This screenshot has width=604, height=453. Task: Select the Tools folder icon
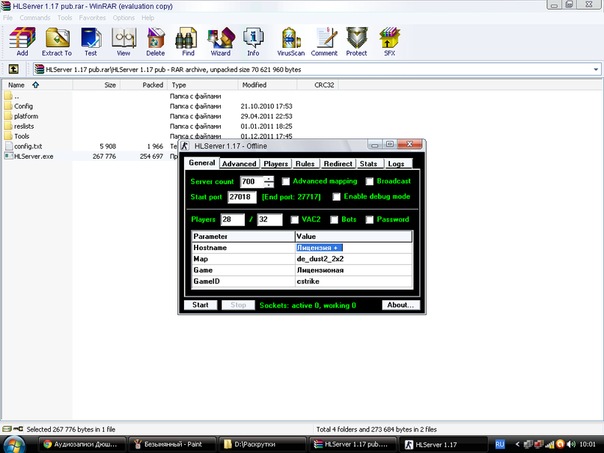8,136
